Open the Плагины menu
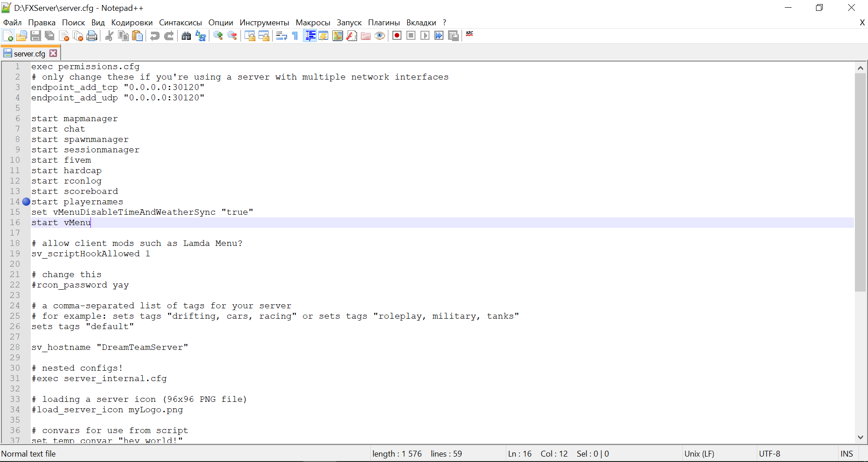 coord(384,23)
